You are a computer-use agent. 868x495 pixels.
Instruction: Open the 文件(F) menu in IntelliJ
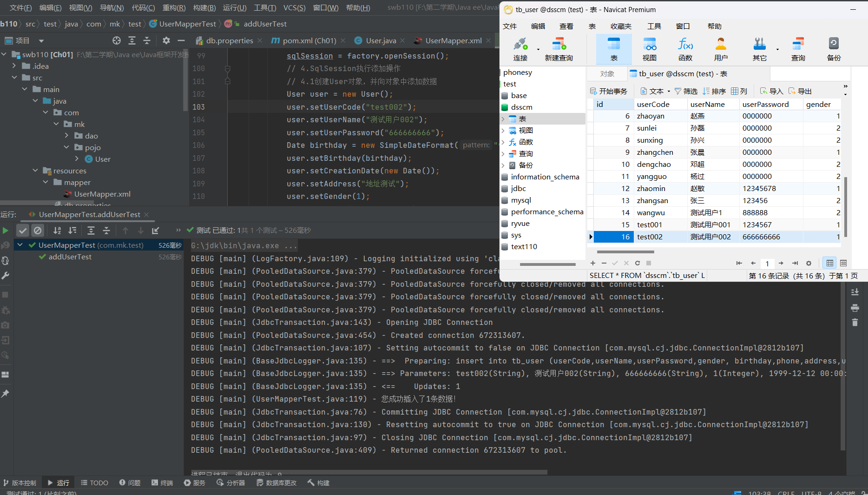pyautogui.click(x=20, y=7)
